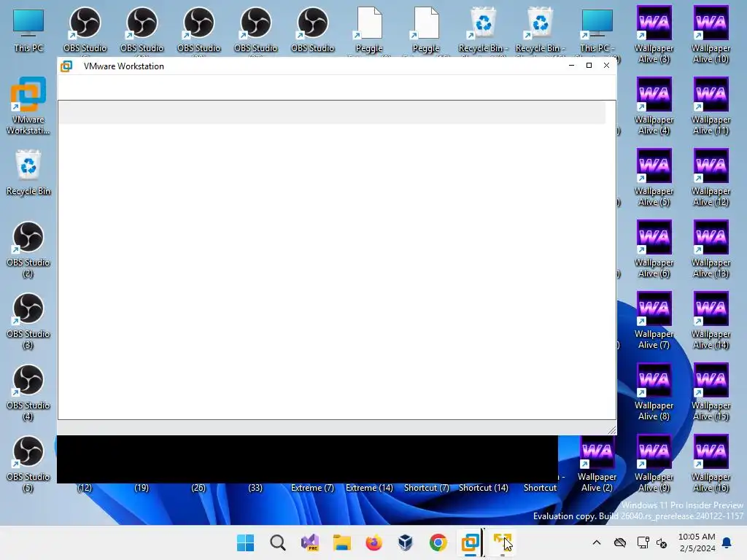747x560 pixels.
Task: Select the OBS Studio (2) shortcut
Action: click(28, 249)
